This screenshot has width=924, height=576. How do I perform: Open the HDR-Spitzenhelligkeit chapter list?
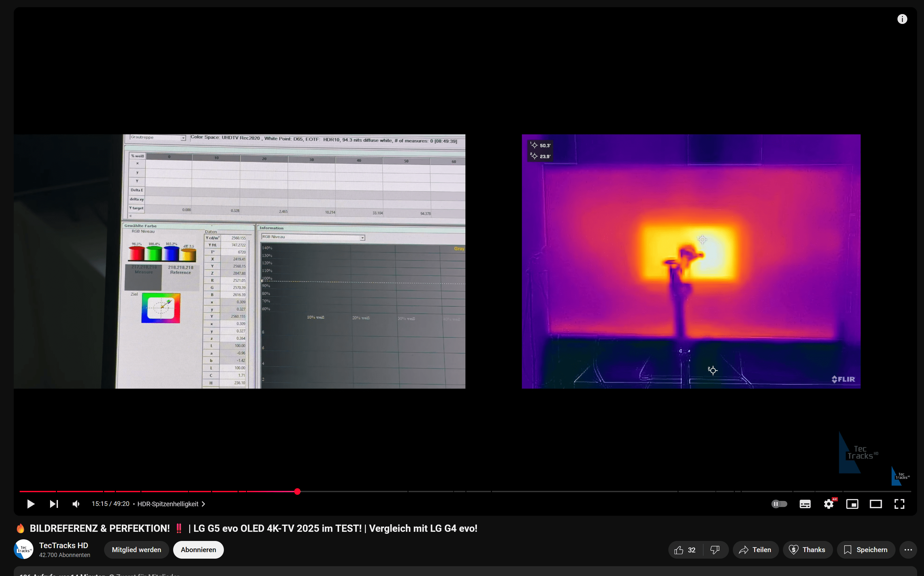click(x=171, y=504)
